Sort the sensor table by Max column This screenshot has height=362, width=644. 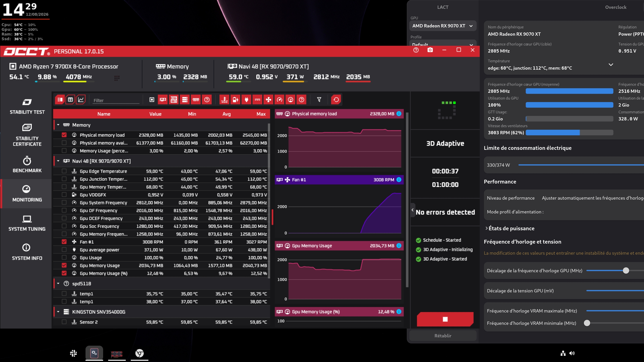[261, 114]
